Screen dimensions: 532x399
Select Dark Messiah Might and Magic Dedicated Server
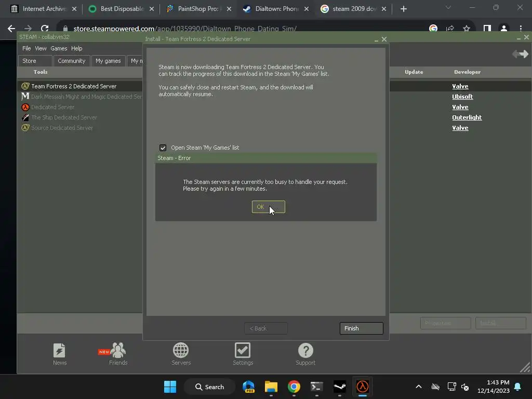tap(79, 97)
